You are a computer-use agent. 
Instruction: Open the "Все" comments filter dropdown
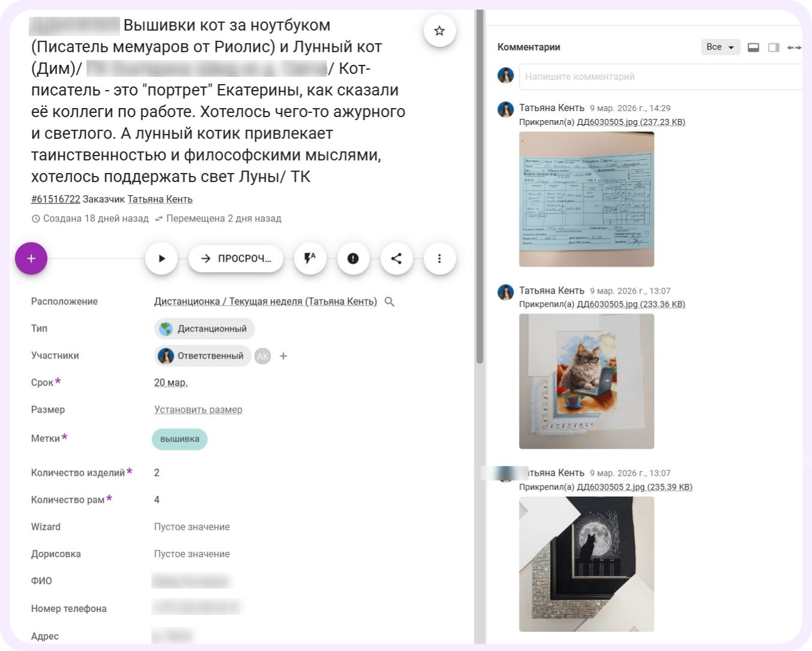click(721, 47)
